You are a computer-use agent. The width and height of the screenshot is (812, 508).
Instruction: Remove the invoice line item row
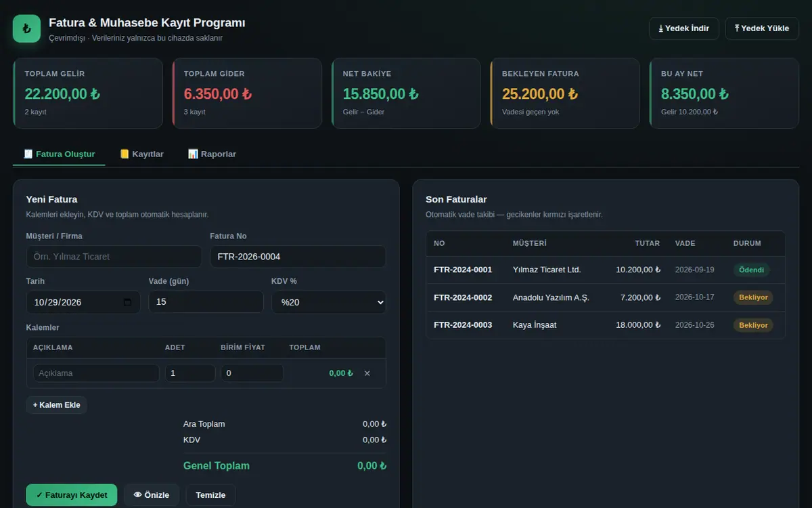point(367,373)
